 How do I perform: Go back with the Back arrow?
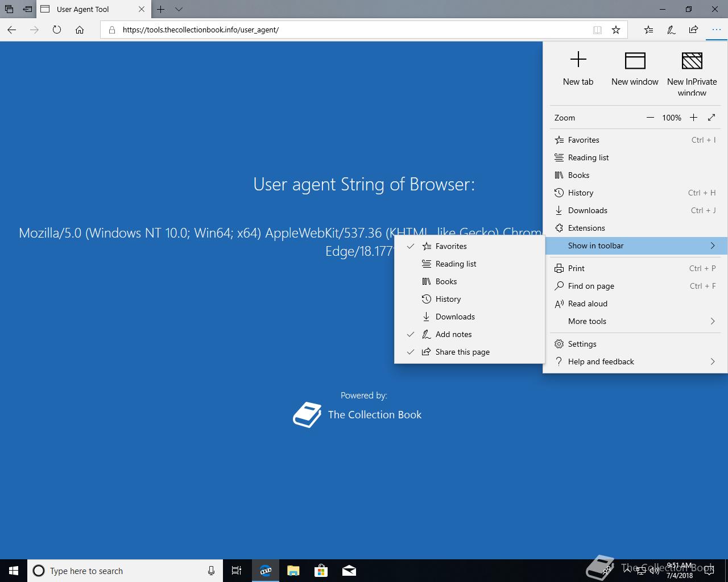[12, 30]
